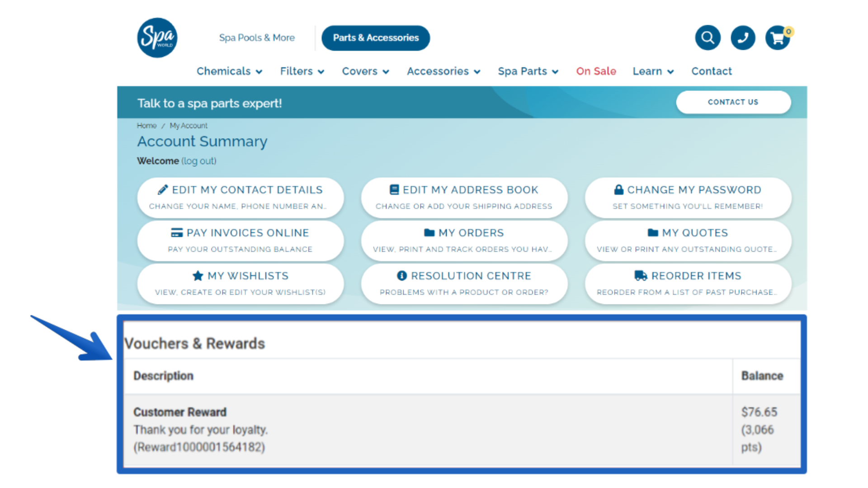Click the info icon for Resolution Centre

coord(401,276)
